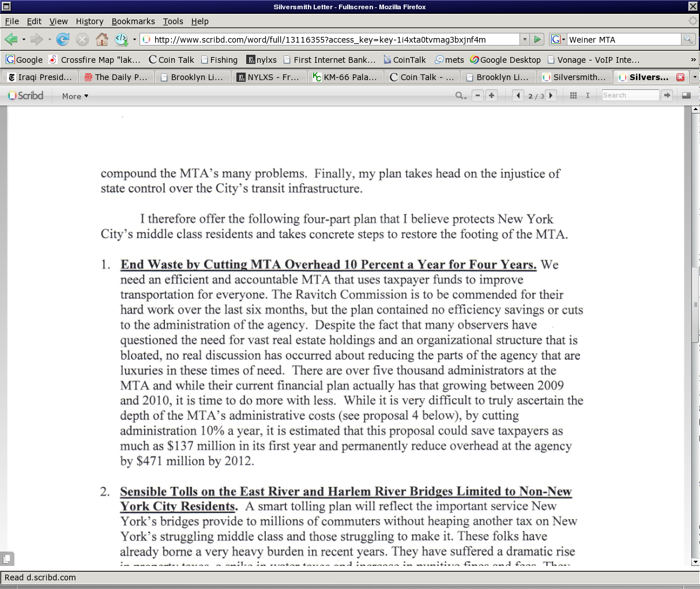The width and height of the screenshot is (700, 589).
Task: Expand the URL bar history dropdown
Action: pos(525,39)
